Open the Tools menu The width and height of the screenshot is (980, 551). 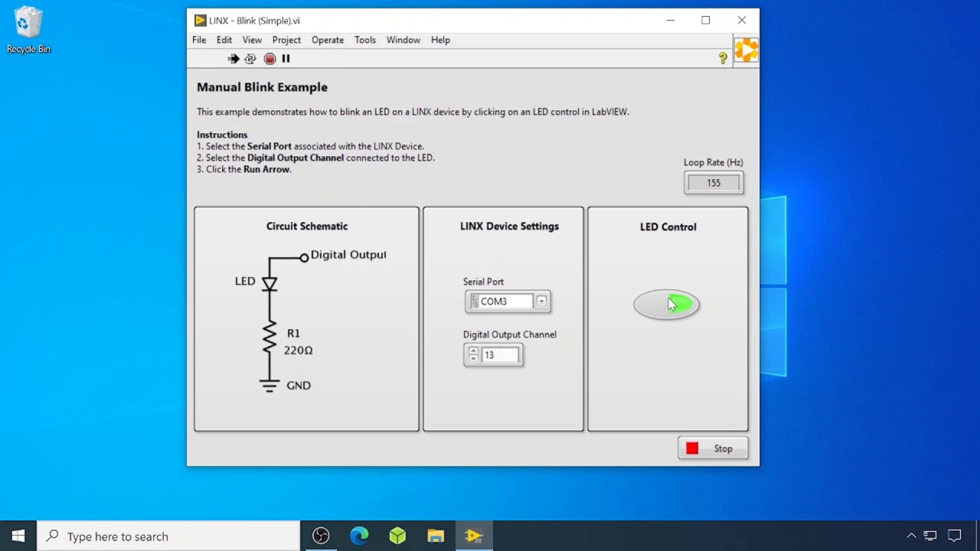(x=365, y=40)
